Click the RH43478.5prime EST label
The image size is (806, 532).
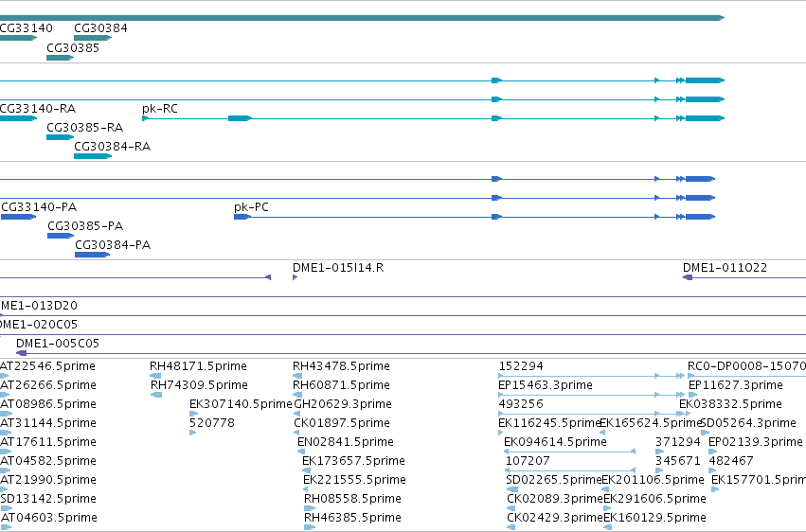coord(341,366)
